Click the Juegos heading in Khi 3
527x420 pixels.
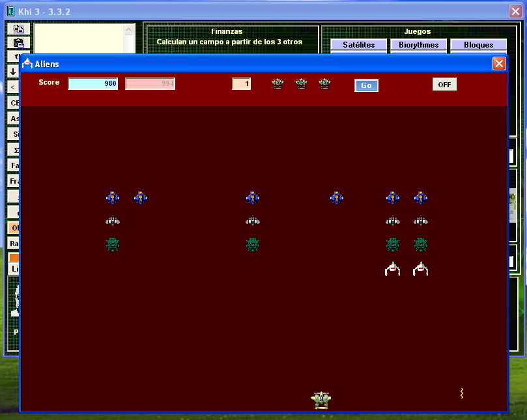(418, 31)
